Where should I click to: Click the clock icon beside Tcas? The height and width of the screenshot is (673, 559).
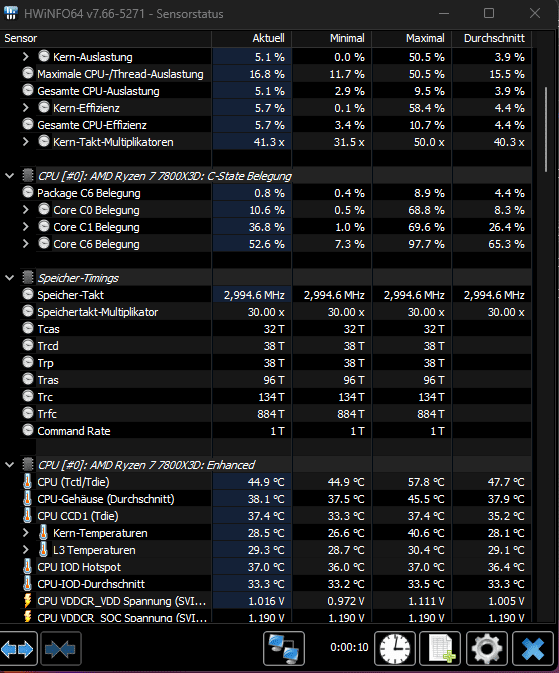click(x=28, y=328)
